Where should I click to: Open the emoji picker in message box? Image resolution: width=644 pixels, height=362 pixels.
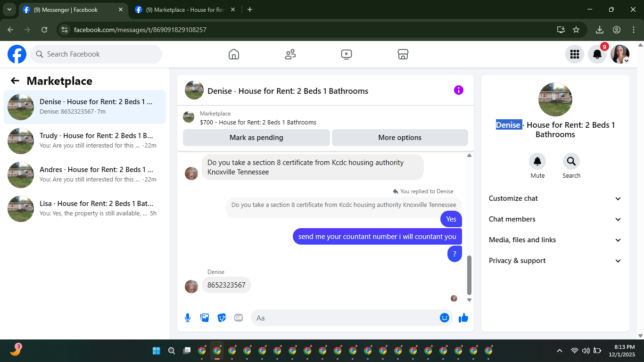[444, 318]
